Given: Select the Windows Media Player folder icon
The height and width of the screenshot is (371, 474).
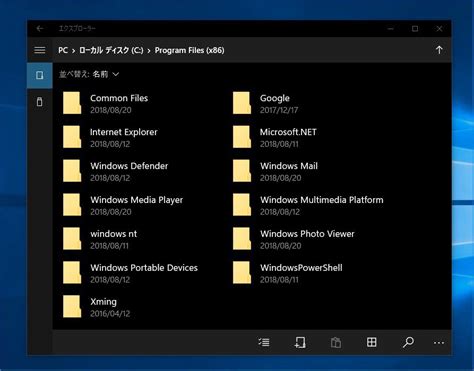Looking at the screenshot, I should pyautogui.click(x=72, y=205).
